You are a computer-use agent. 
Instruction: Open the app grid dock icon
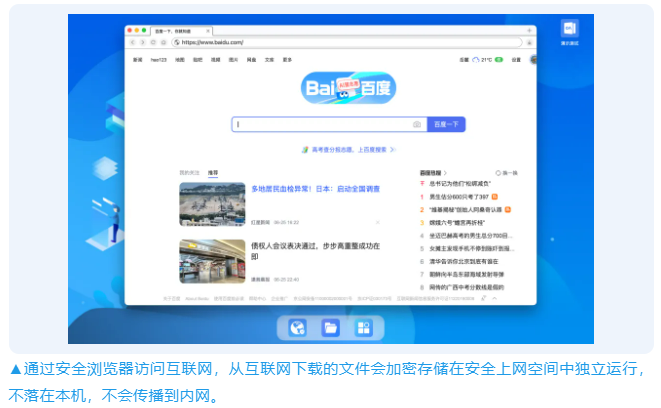[x=363, y=327]
